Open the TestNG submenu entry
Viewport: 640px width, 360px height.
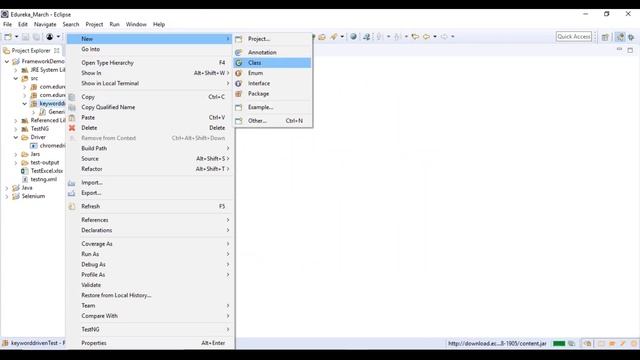click(150, 329)
